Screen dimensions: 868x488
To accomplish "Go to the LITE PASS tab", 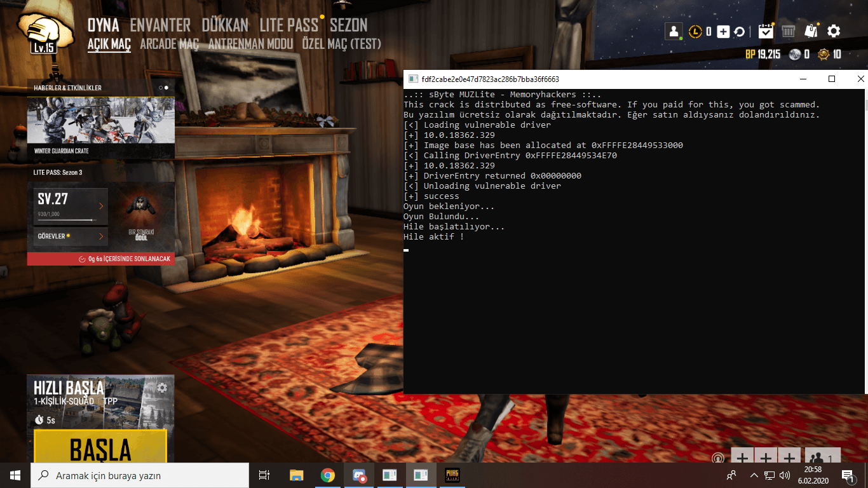I will [288, 25].
